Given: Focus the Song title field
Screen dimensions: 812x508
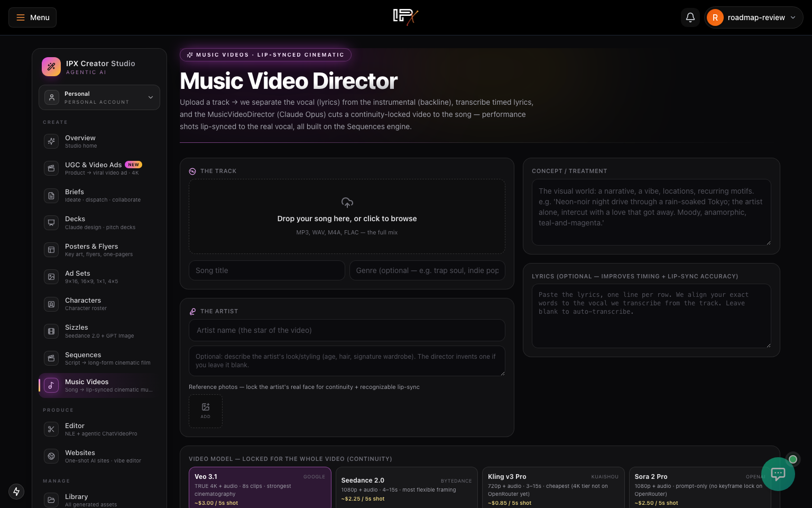Looking at the screenshot, I should 267,270.
